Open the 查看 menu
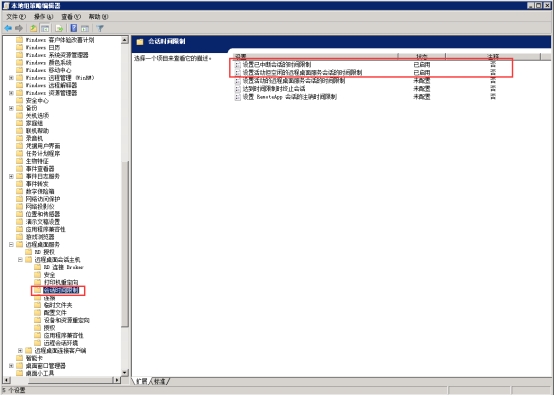The height and width of the screenshot is (396, 554). 71,17
